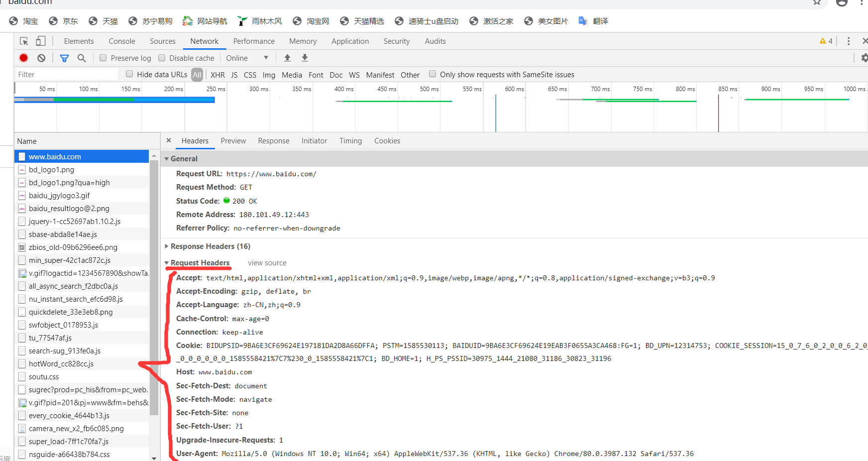Show the Response tab of request
868x461 pixels.
pos(274,141)
